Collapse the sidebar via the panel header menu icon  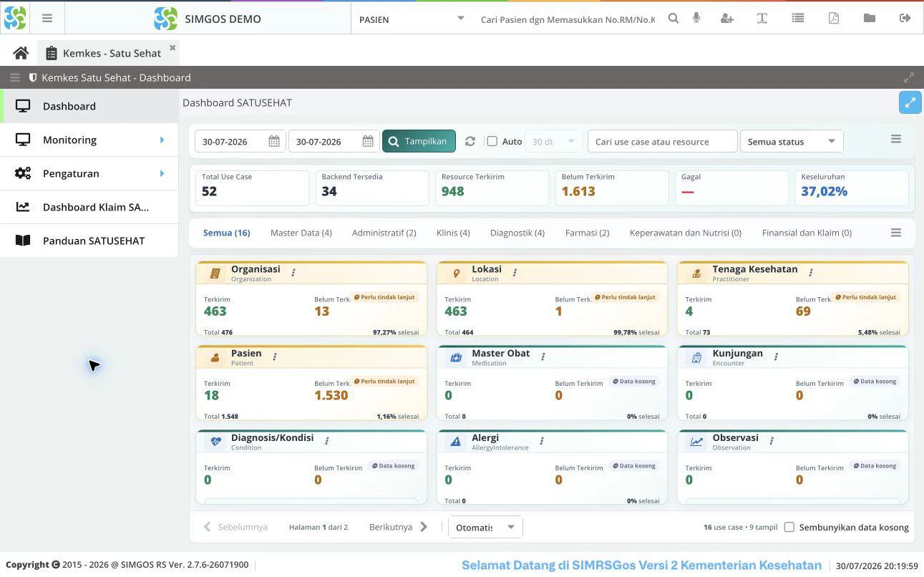15,77
